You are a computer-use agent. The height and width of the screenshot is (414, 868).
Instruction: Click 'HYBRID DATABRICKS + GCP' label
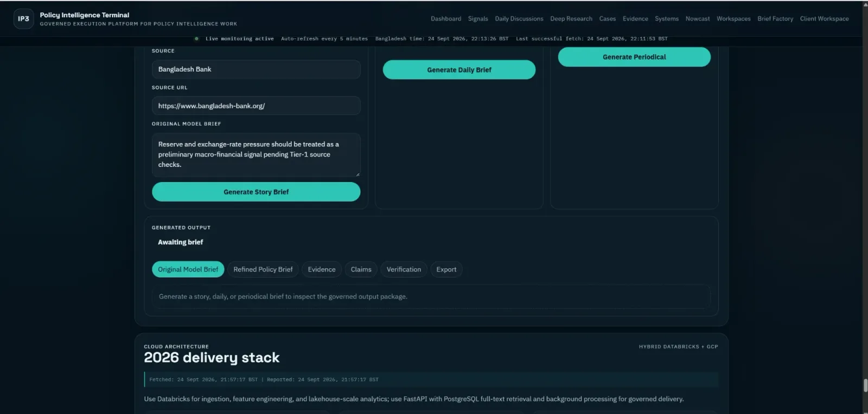pos(678,346)
